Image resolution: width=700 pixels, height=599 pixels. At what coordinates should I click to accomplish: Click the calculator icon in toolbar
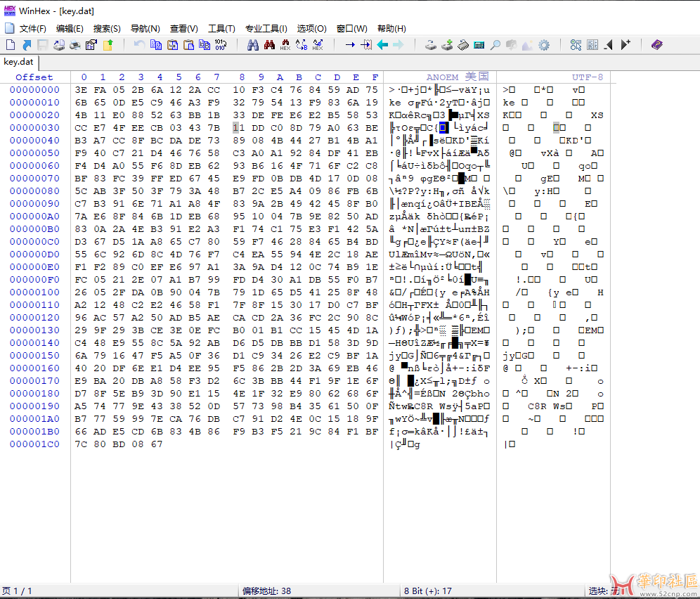(x=479, y=45)
